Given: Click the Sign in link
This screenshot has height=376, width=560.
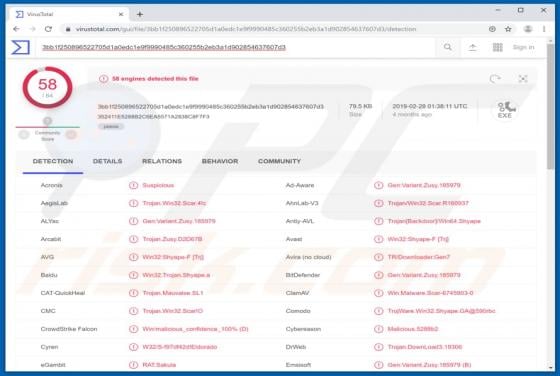Looking at the screenshot, I should pyautogui.click(x=524, y=47).
